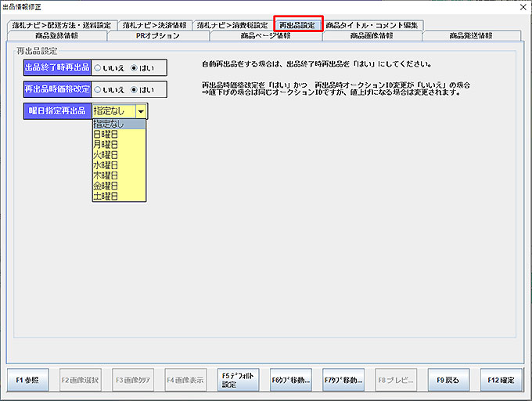Pick 指定なし in the weekday list
532x401 pixels.
click(119, 125)
